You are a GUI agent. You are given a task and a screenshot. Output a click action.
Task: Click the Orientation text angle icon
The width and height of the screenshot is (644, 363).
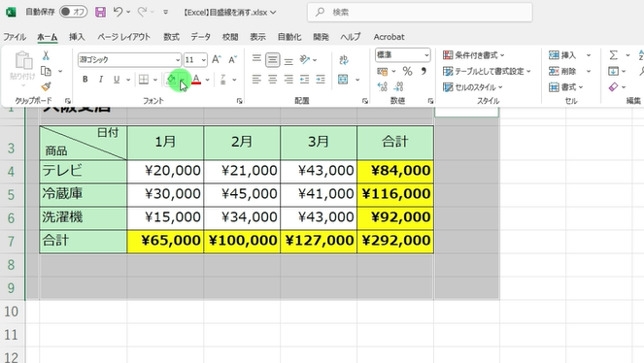[x=305, y=59]
